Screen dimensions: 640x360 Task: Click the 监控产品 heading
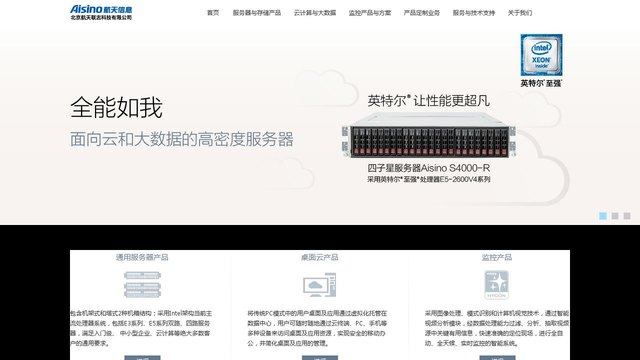click(497, 257)
